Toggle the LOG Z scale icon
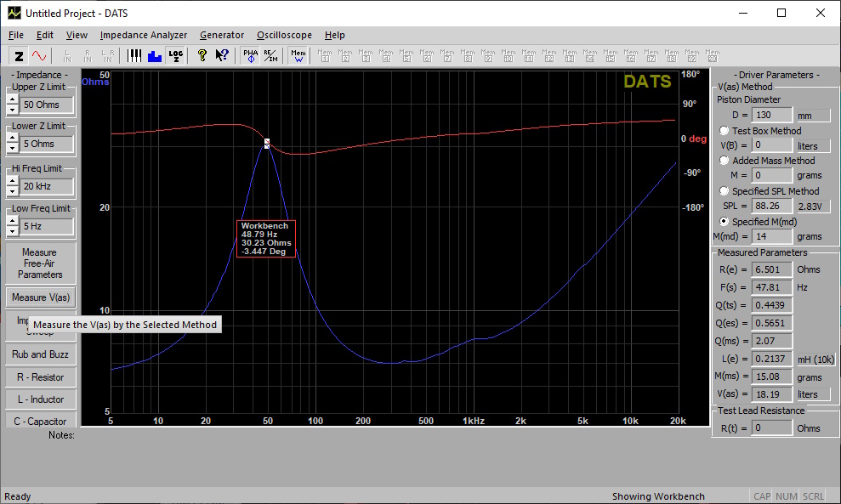The height and width of the screenshot is (504, 841). click(175, 56)
